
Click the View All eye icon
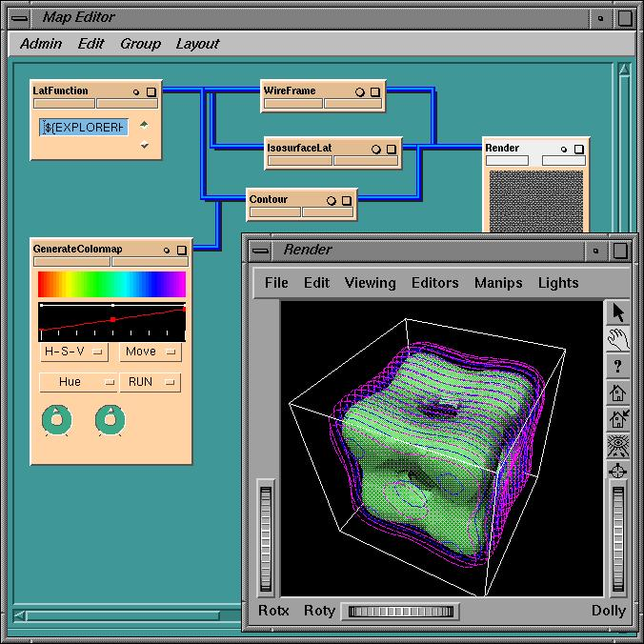(x=617, y=445)
